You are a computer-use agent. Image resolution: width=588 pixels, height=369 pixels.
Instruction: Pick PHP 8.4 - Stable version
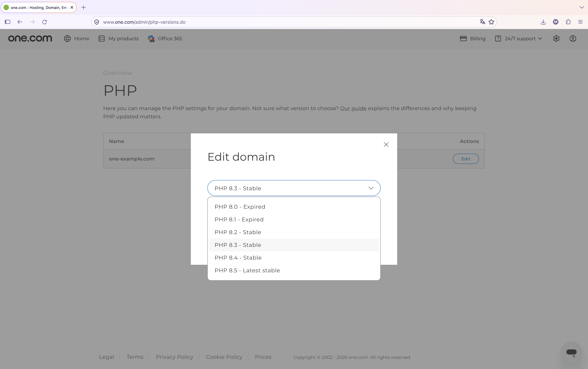tap(294, 258)
